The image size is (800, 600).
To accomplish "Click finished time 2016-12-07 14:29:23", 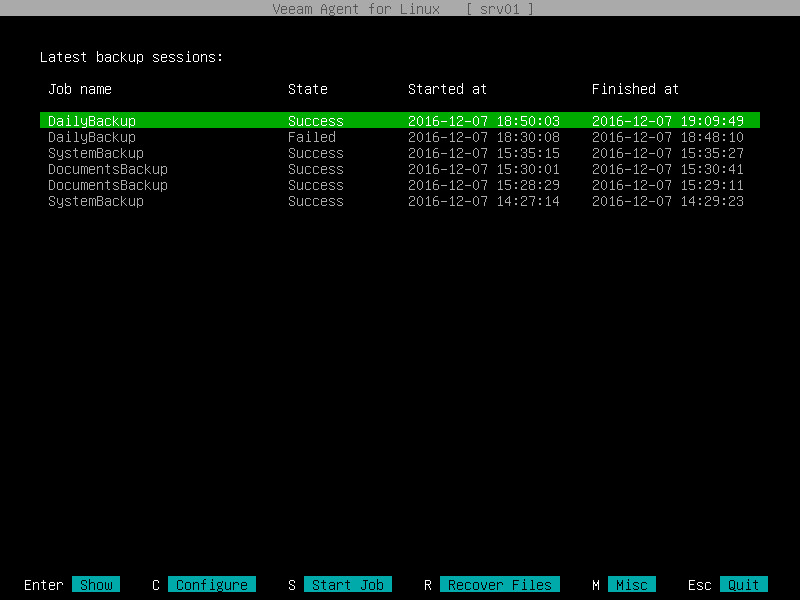I will click(x=668, y=201).
